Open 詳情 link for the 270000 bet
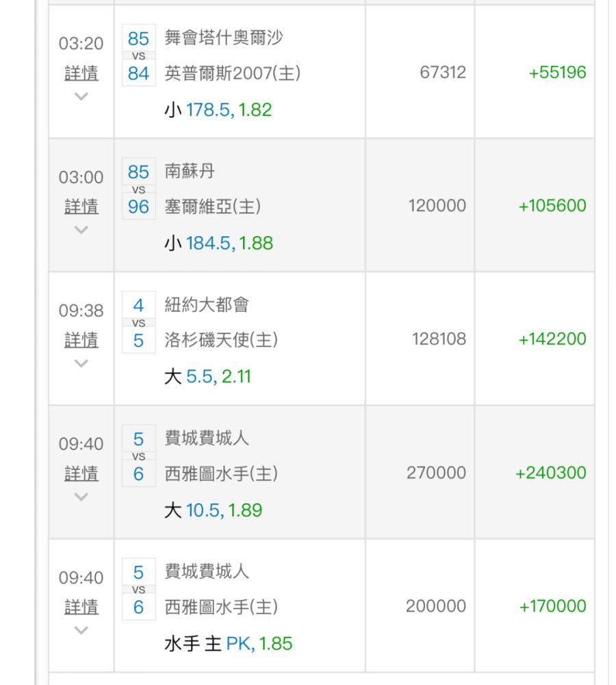This screenshot has width=616, height=685. coord(81,473)
